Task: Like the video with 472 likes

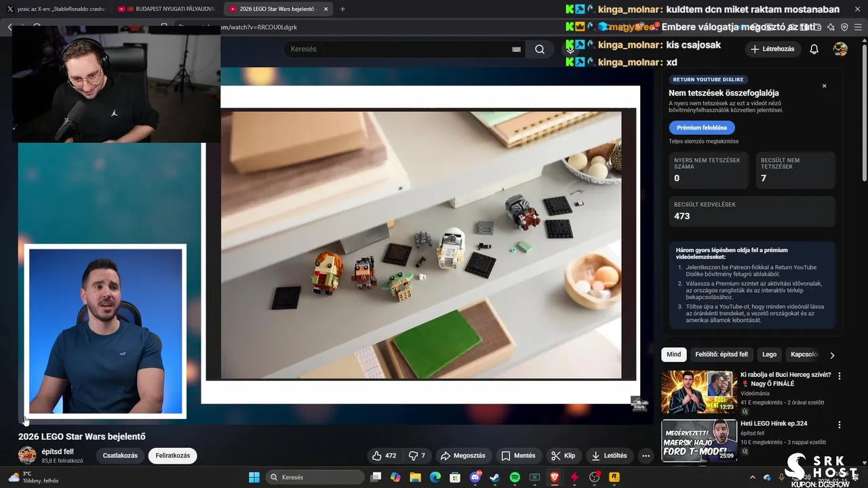Action: coord(384,455)
